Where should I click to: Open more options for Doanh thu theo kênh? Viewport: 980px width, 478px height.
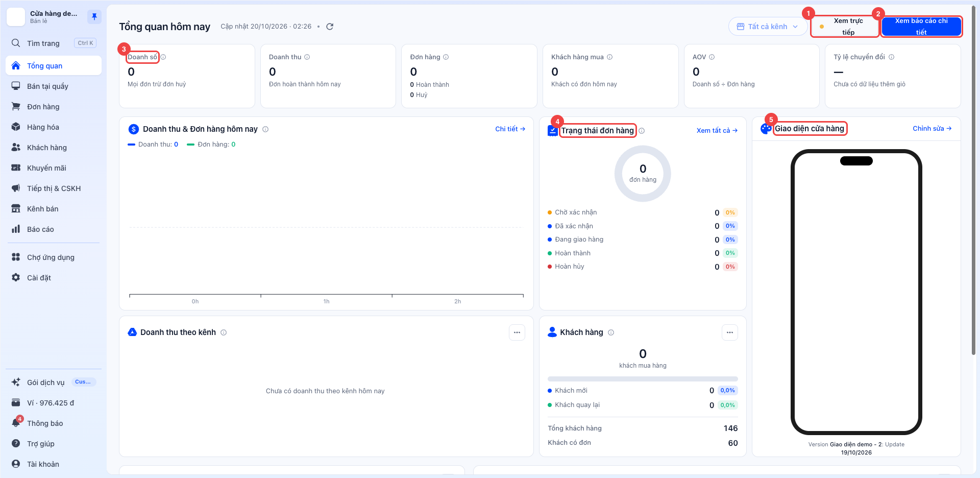(517, 332)
